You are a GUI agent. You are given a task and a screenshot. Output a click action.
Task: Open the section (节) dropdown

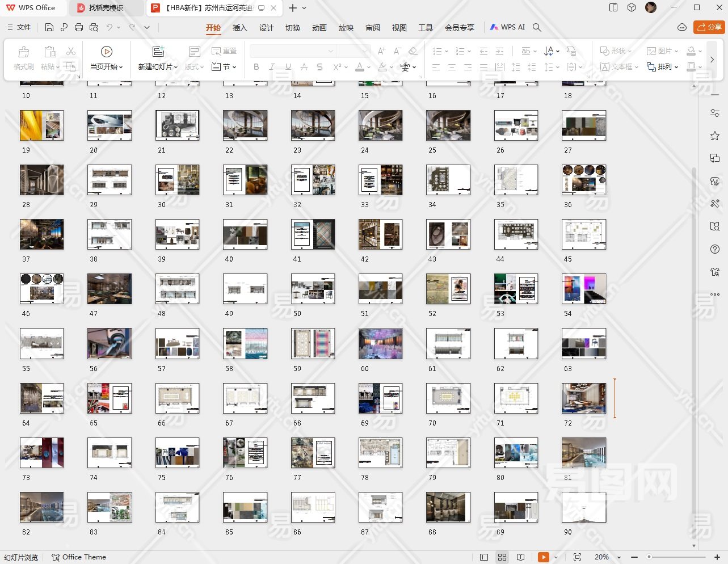(x=224, y=67)
